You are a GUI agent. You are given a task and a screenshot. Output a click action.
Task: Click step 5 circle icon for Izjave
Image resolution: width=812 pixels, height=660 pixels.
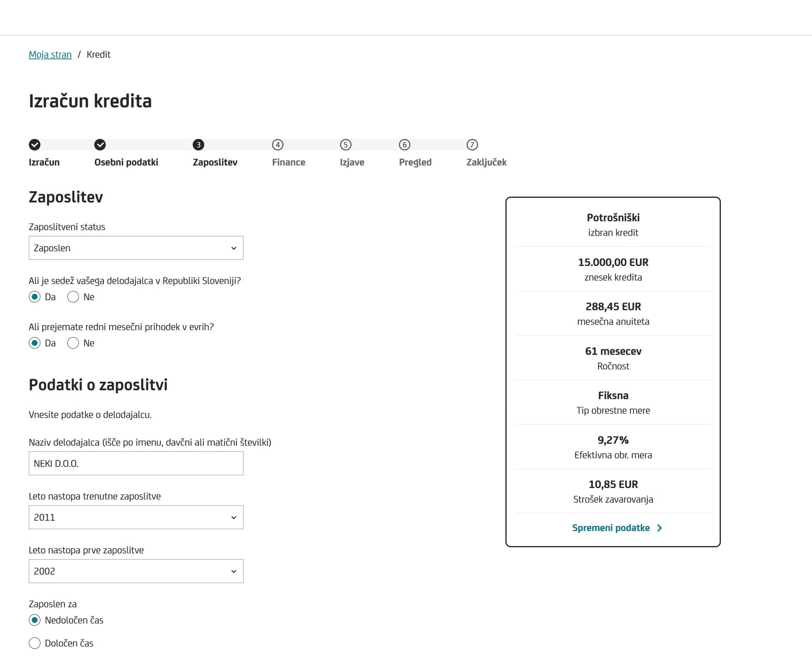[346, 145]
